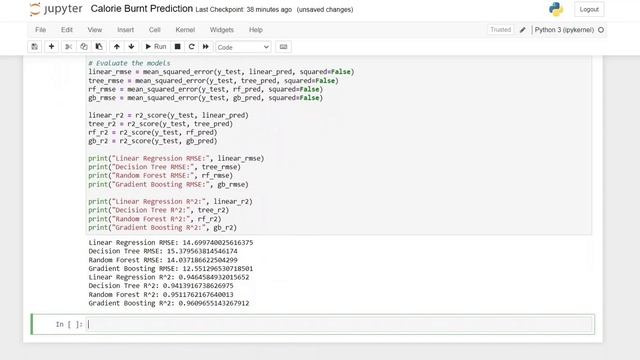
Task: Click the output 'Random Forest R^2: 0.951...'
Action: point(161,295)
